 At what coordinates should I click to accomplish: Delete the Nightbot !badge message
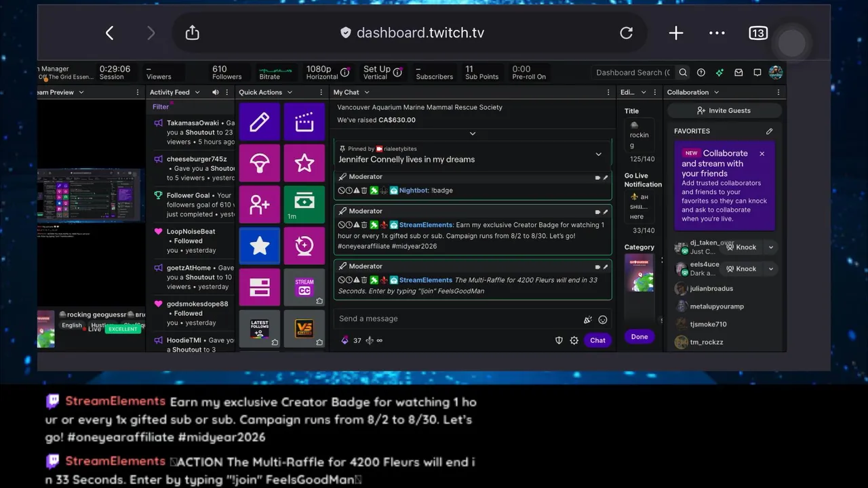tap(364, 190)
